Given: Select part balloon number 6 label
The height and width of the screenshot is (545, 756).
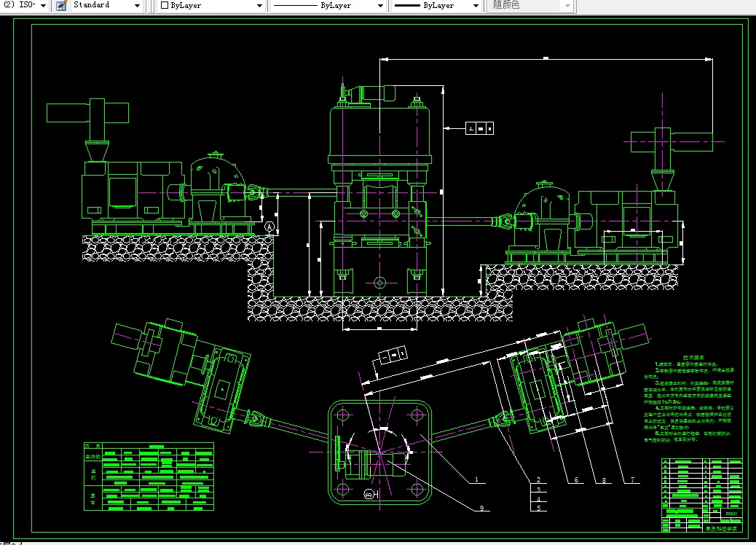Looking at the screenshot, I should [575, 480].
